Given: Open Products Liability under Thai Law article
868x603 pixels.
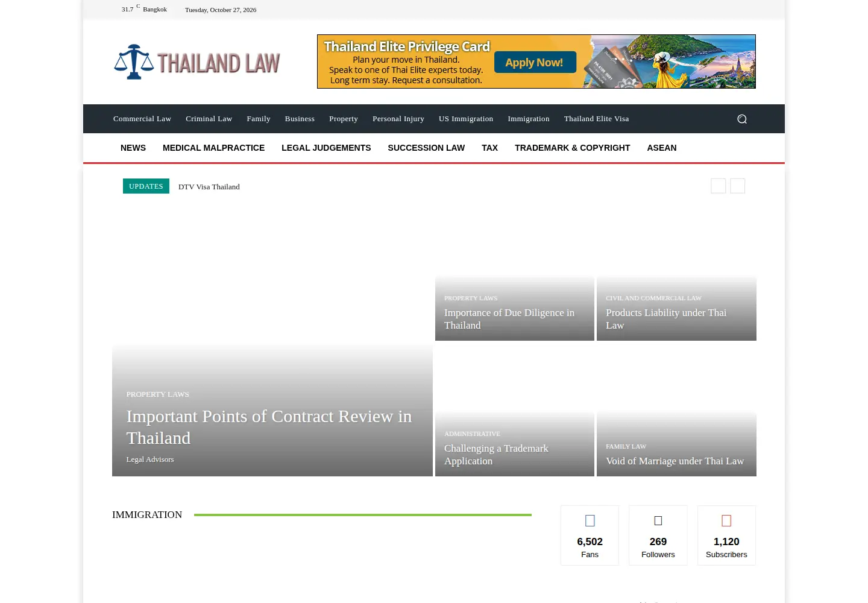Looking at the screenshot, I should 666,319.
